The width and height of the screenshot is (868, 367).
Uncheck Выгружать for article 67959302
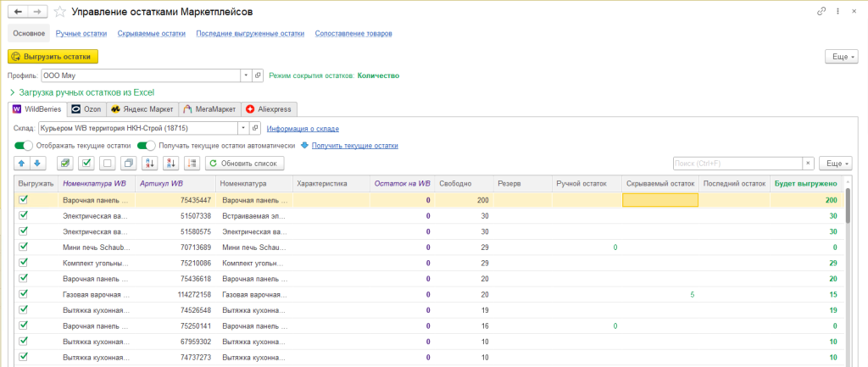[x=23, y=341]
